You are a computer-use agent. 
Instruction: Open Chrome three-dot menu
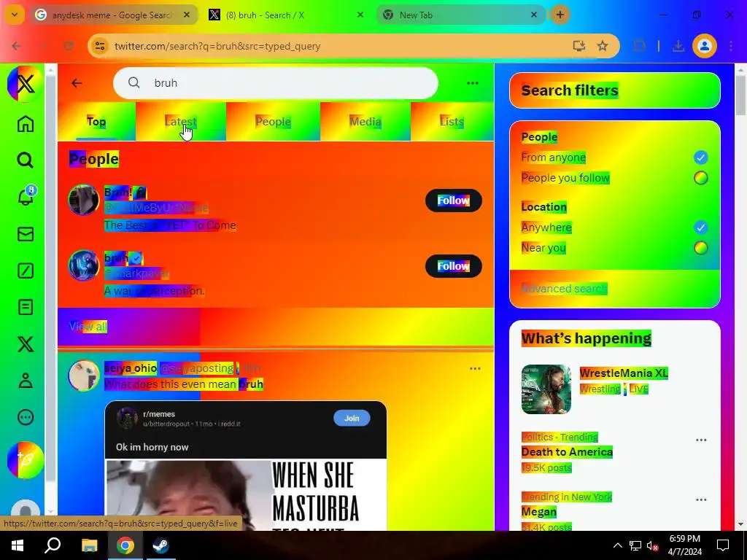click(x=731, y=46)
